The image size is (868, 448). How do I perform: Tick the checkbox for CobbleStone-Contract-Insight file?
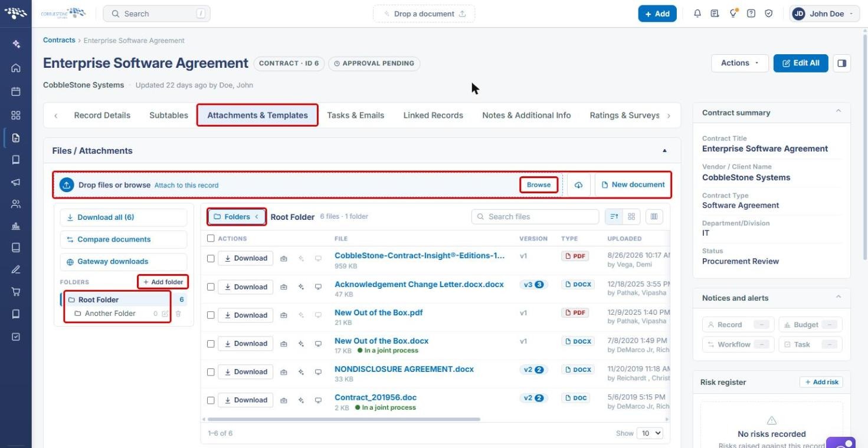[211, 258]
